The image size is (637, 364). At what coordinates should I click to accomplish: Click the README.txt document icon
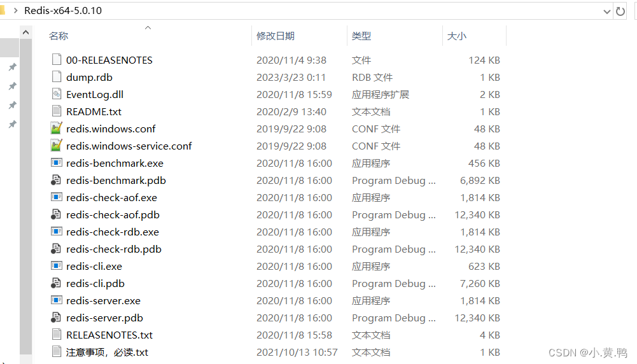pos(57,111)
